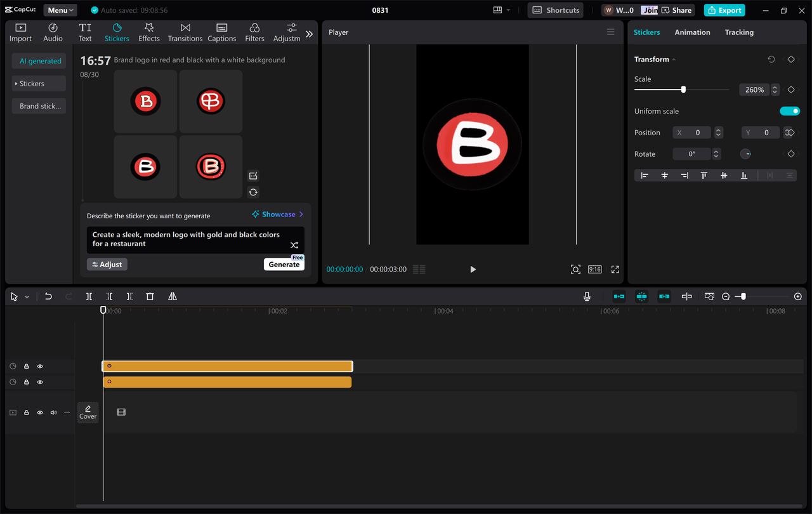This screenshot has width=812, height=514.
Task: Click the Generate button
Action: (284, 264)
